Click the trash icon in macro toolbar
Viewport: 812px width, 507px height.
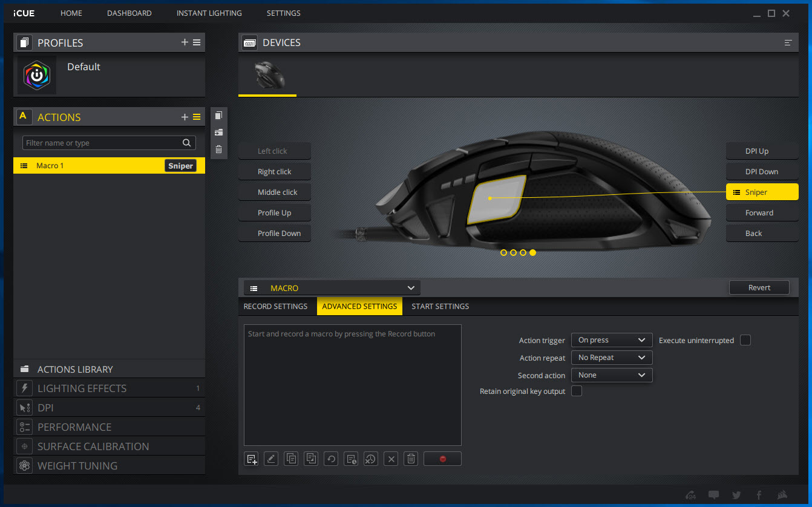[x=411, y=459]
